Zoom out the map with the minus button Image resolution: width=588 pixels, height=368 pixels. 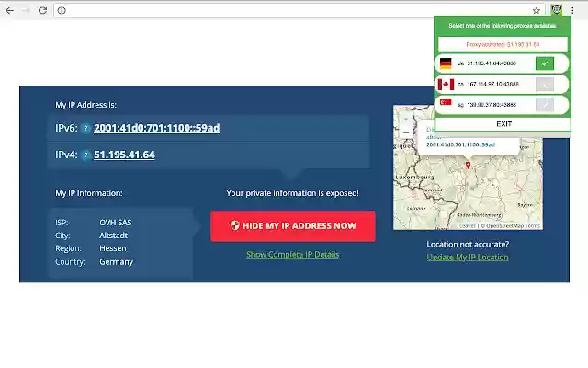406,132
